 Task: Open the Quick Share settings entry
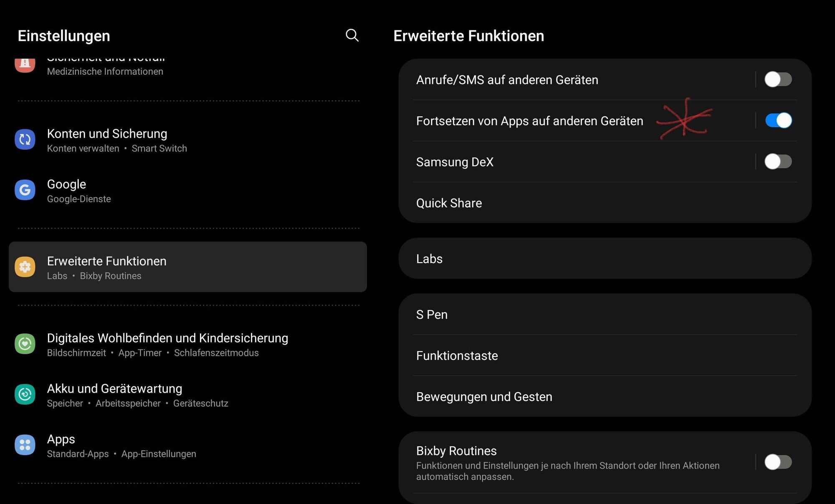(x=605, y=203)
